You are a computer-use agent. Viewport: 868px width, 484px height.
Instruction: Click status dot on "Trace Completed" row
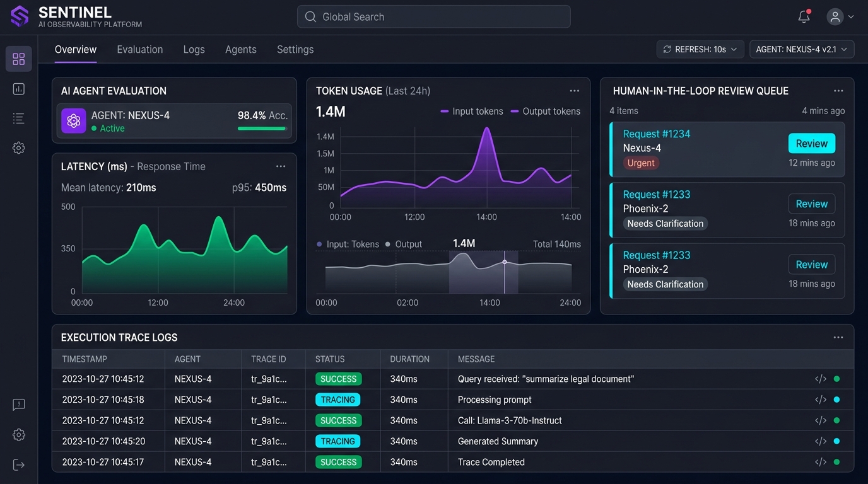[836, 462]
